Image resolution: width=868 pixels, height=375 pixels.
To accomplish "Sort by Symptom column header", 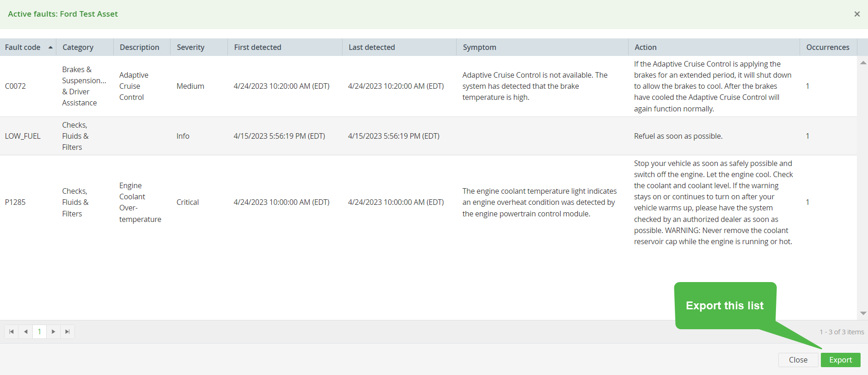I will tap(479, 47).
